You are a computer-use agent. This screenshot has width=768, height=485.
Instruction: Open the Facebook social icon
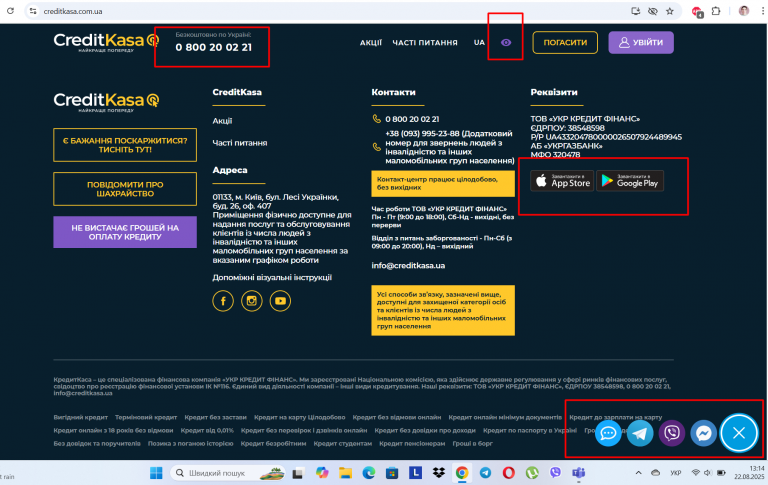223,301
